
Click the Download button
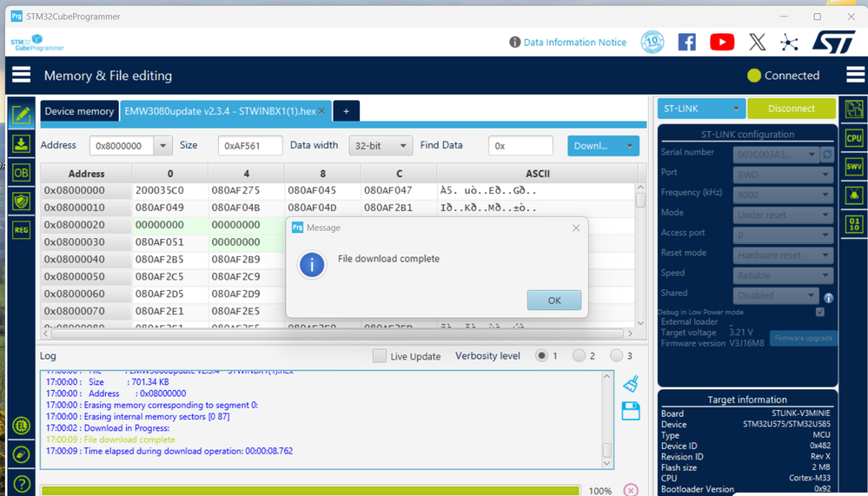tap(594, 146)
